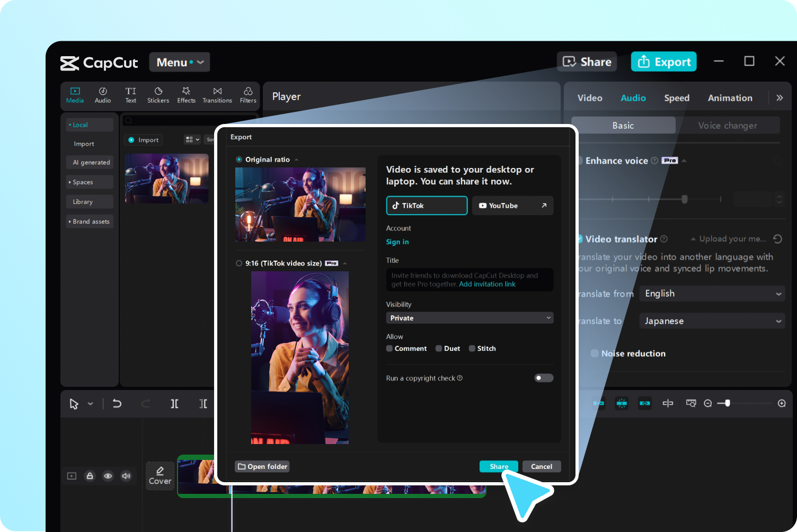Open the Menu dropdown at top left
The height and width of the screenshot is (532, 797).
[179, 62]
